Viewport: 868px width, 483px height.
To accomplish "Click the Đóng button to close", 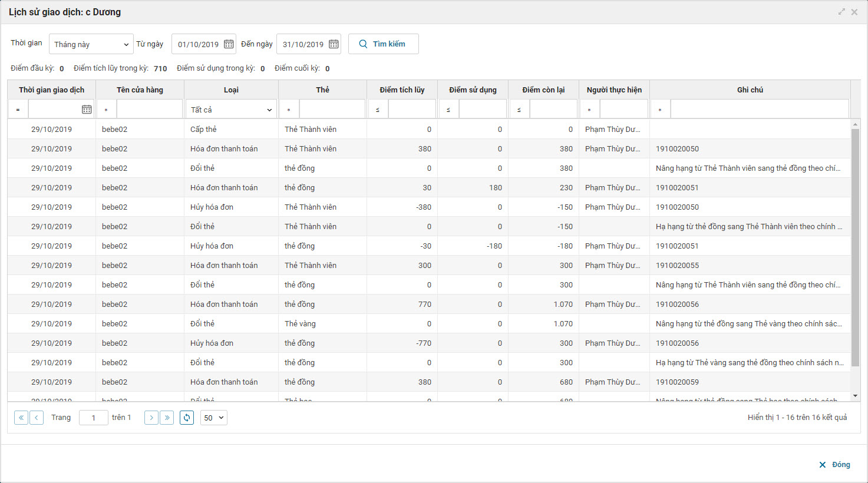I will pyautogui.click(x=834, y=465).
